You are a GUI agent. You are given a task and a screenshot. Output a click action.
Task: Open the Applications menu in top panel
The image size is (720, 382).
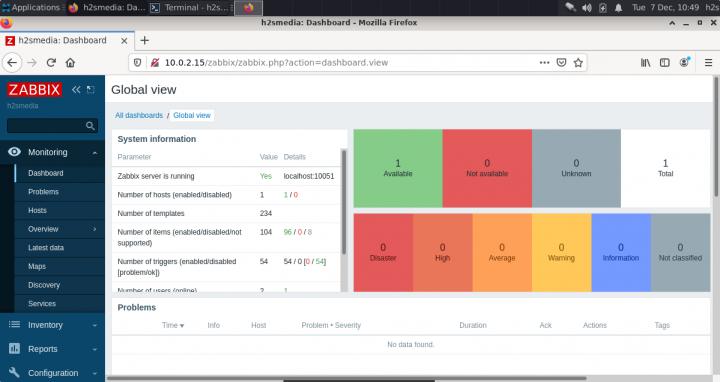[31, 7]
